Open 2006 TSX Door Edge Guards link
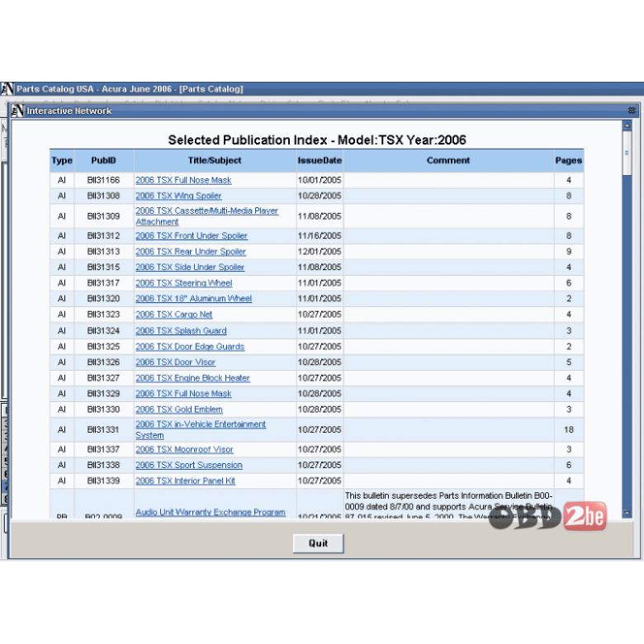The width and height of the screenshot is (644, 644). coord(190,347)
